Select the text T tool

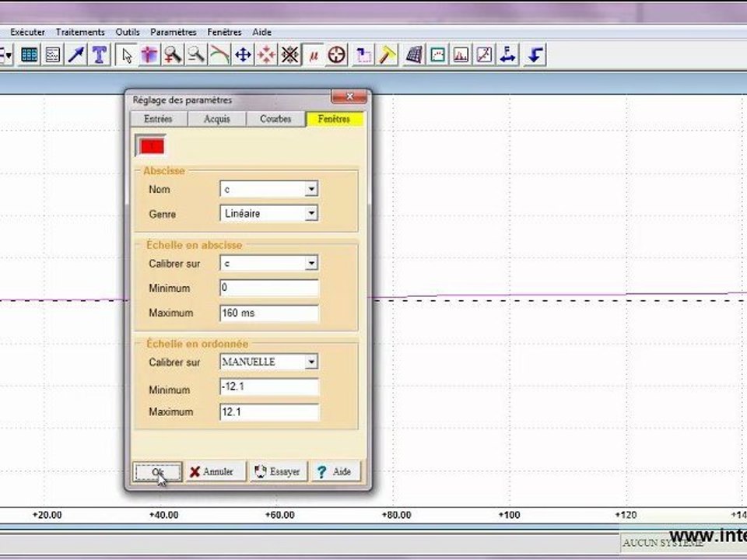pos(100,54)
